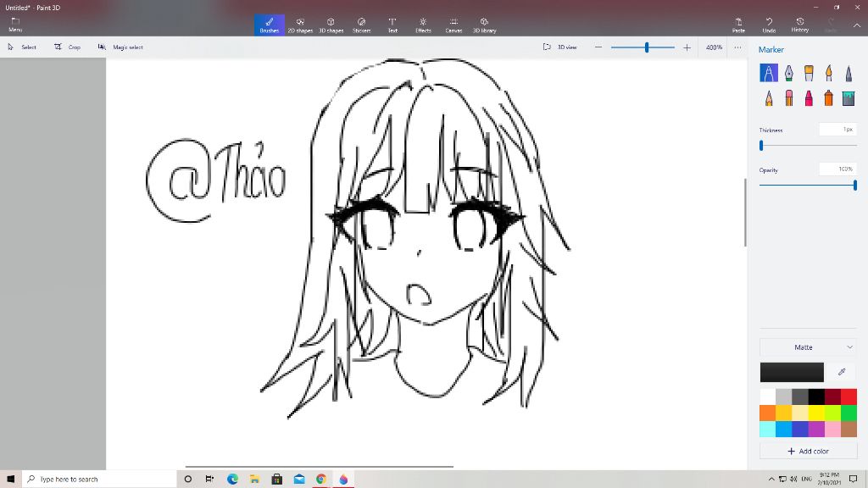Choose the Crop tool
This screenshot has height=488, width=868.
(x=67, y=47)
